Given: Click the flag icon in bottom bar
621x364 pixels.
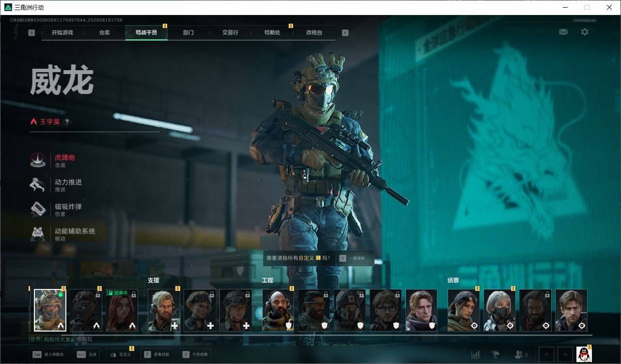Looking at the screenshot, I should tap(496, 355).
